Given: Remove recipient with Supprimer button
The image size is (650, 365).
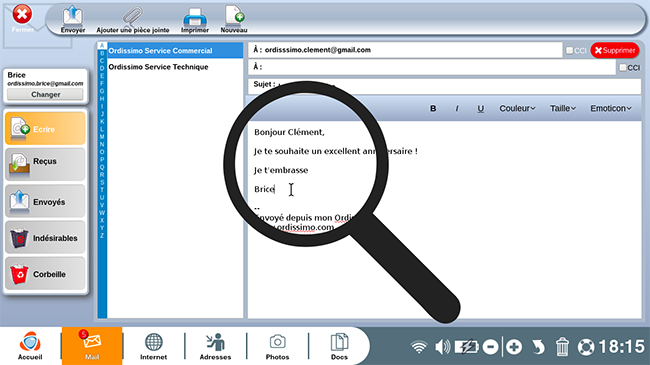Looking at the screenshot, I should [x=615, y=50].
